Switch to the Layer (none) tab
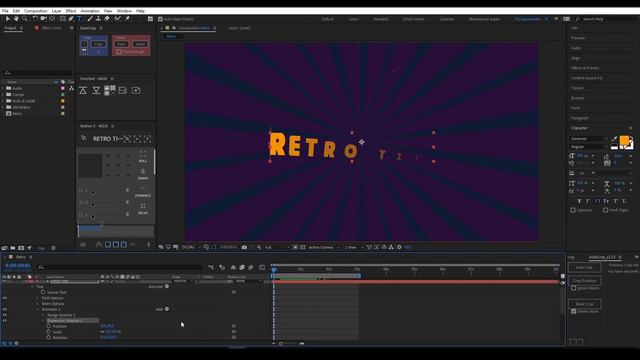The image size is (640, 360). click(239, 28)
